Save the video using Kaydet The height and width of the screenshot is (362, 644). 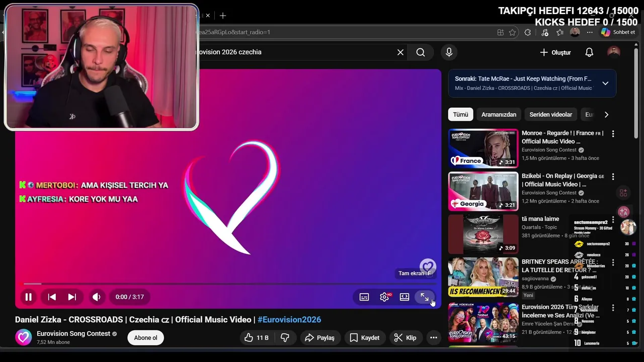tap(364, 338)
